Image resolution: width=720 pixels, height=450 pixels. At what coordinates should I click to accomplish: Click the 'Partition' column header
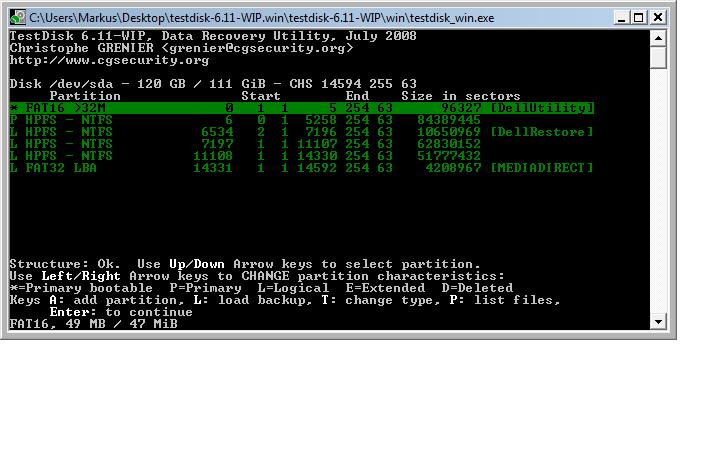click(85, 96)
